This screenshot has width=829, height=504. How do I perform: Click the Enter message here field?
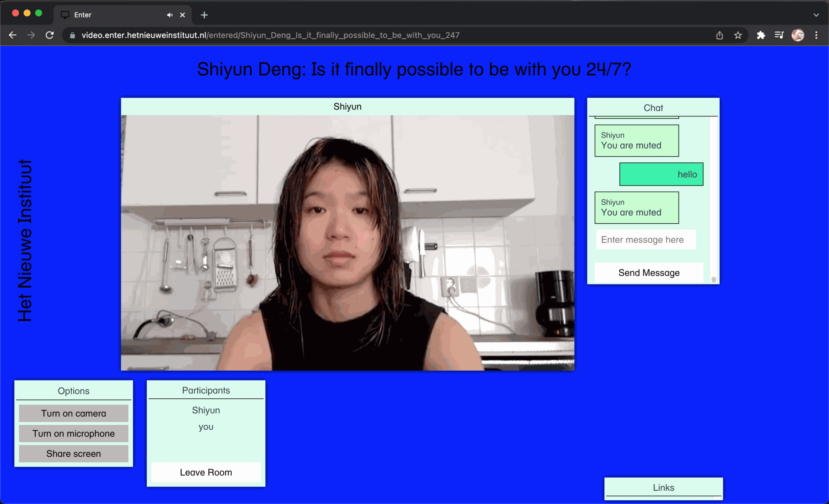(645, 239)
